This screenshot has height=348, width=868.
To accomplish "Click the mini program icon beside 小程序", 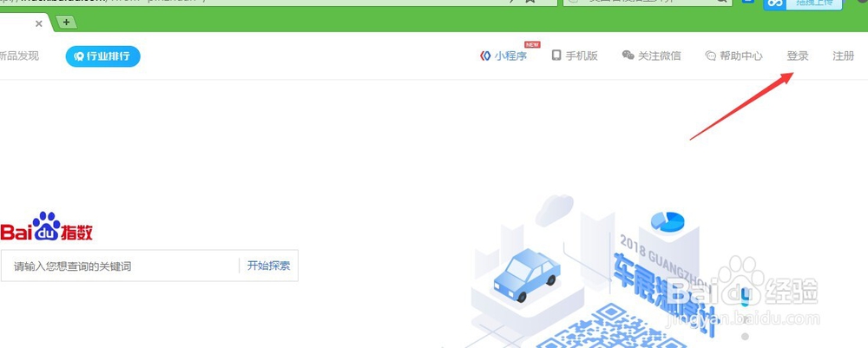I will pyautogui.click(x=485, y=56).
